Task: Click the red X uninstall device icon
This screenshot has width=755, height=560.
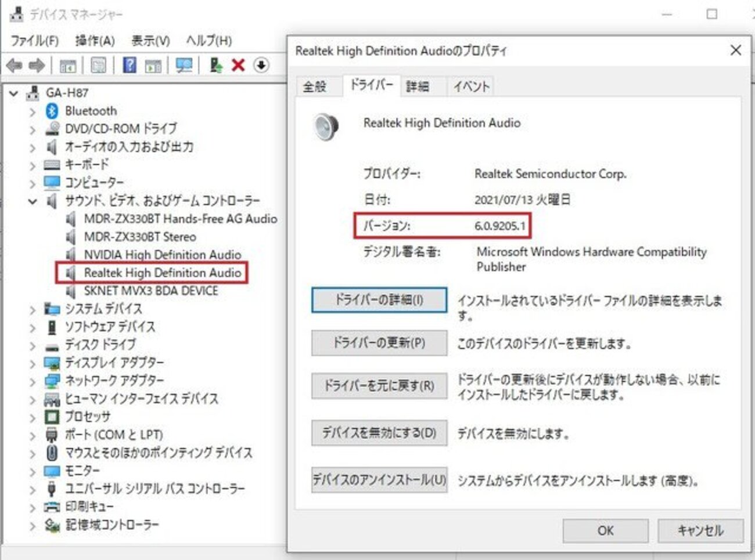Action: [238, 65]
